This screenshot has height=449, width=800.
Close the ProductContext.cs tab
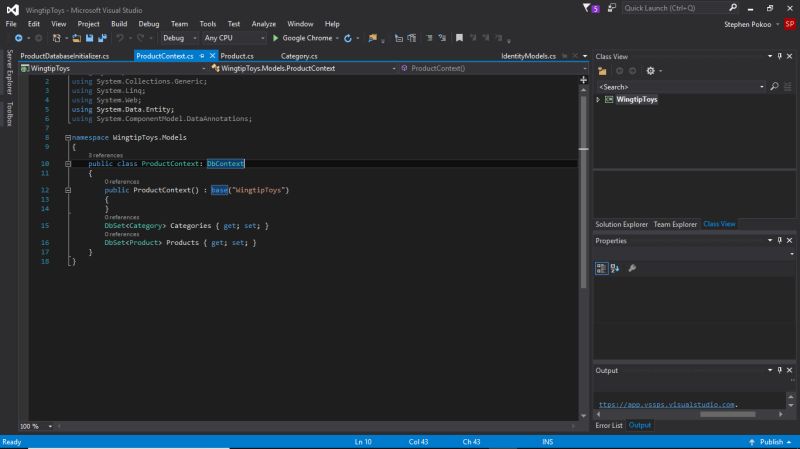(x=212, y=56)
